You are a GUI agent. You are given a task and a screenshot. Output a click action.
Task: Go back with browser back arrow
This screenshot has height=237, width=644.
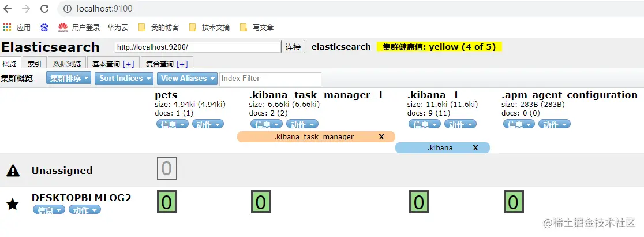(x=8, y=9)
